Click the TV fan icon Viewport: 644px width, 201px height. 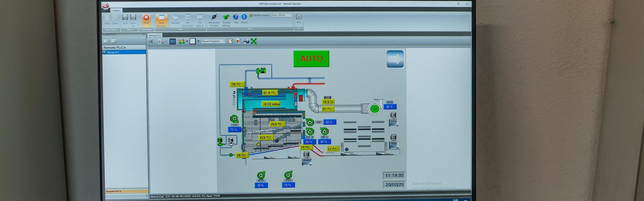[234, 119]
